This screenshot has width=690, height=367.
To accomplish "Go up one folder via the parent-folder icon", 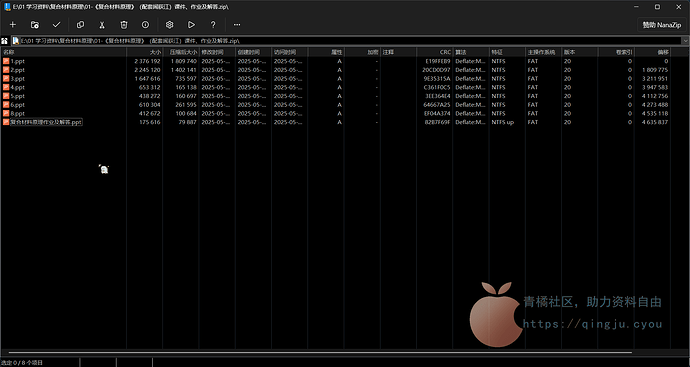I will tap(4, 41).
